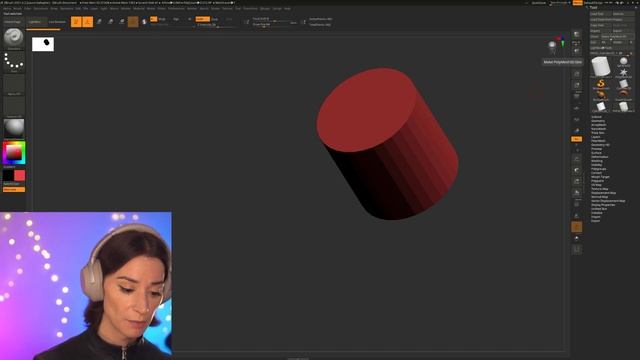This screenshot has width=640, height=360.
Task: Pick a hue in the color picker
Action: pos(14,153)
